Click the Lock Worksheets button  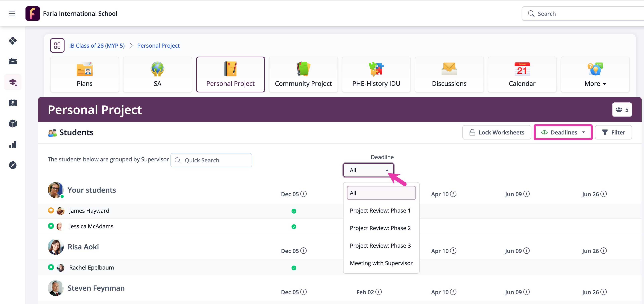496,132
